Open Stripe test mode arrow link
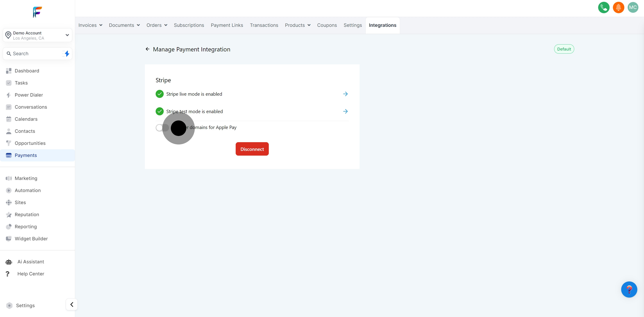Viewport: 644px width, 317px height. [345, 112]
